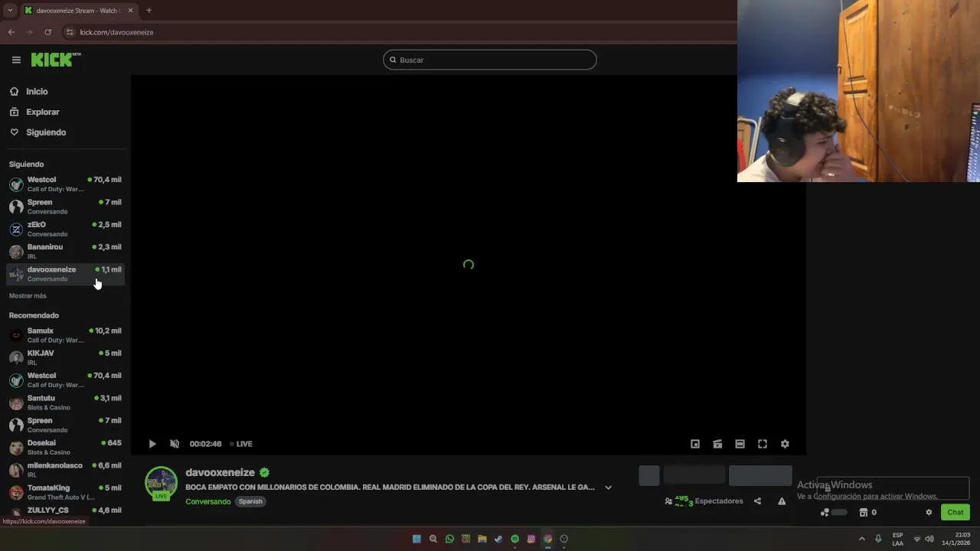Open the recommended milenkanolasco channel
The width and height of the screenshot is (980, 551).
coord(65,470)
